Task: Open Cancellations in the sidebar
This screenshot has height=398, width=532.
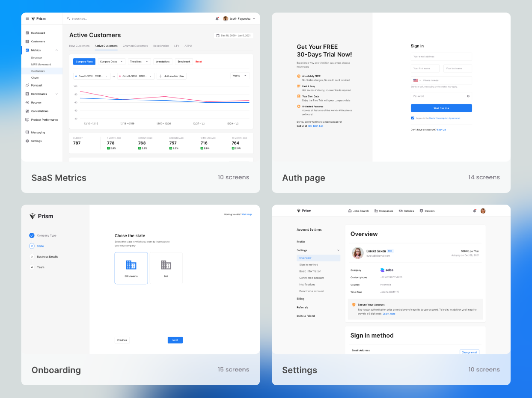Action: click(x=39, y=111)
